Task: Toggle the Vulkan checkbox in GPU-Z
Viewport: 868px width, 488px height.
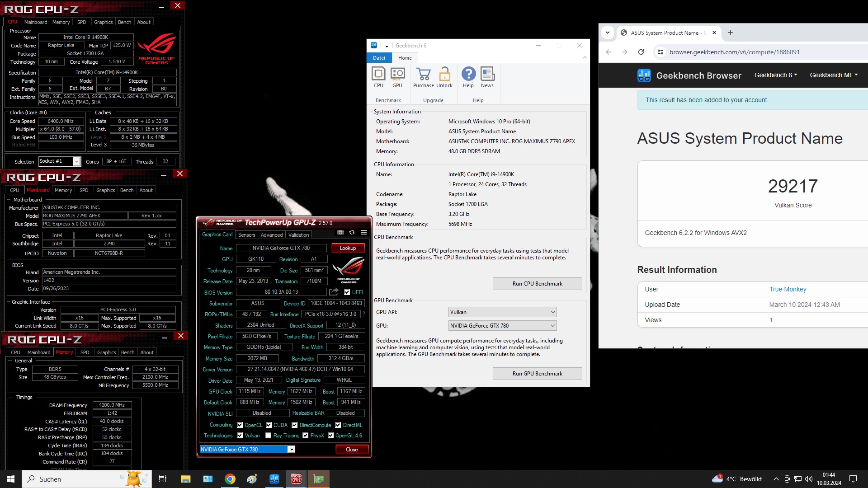Action: 240,436
